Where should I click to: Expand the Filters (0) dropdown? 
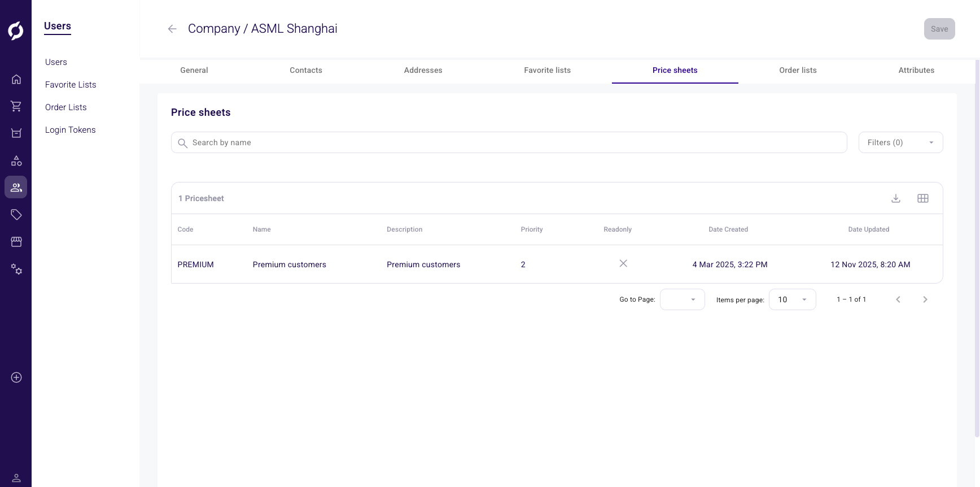pyautogui.click(x=900, y=142)
